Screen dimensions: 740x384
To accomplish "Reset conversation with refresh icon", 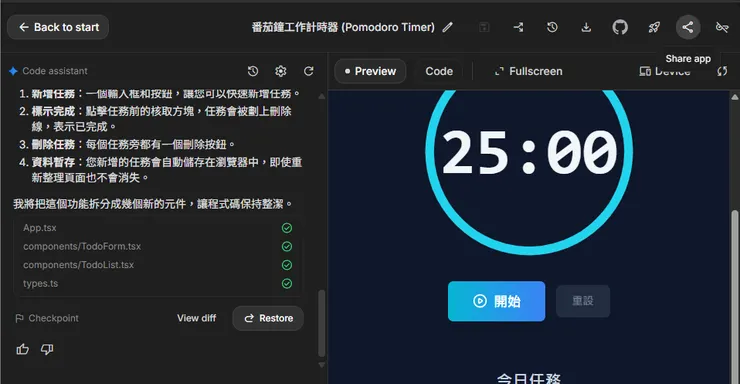I will [x=309, y=71].
